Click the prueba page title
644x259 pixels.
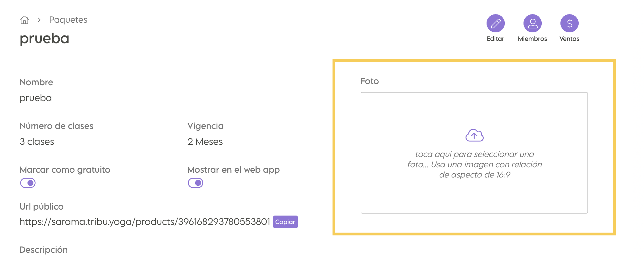point(45,38)
